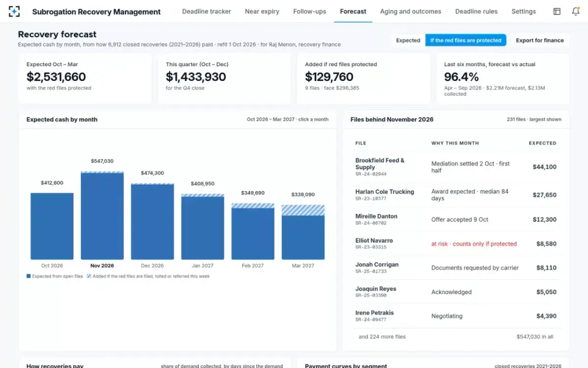Click file number SR-23-10377

tap(371, 199)
